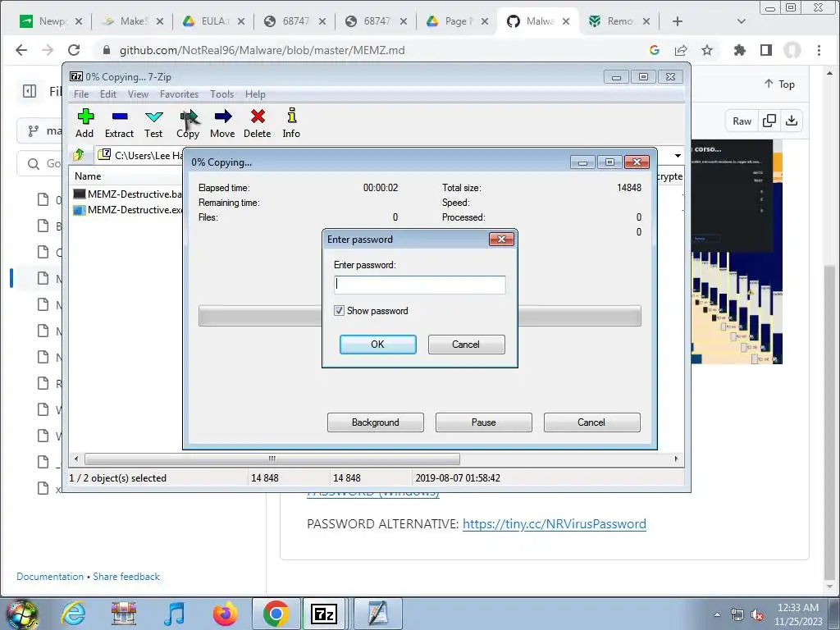This screenshot has width=840, height=630.
Task: Click the Info toolbar icon in 7-Zip
Action: [291, 123]
